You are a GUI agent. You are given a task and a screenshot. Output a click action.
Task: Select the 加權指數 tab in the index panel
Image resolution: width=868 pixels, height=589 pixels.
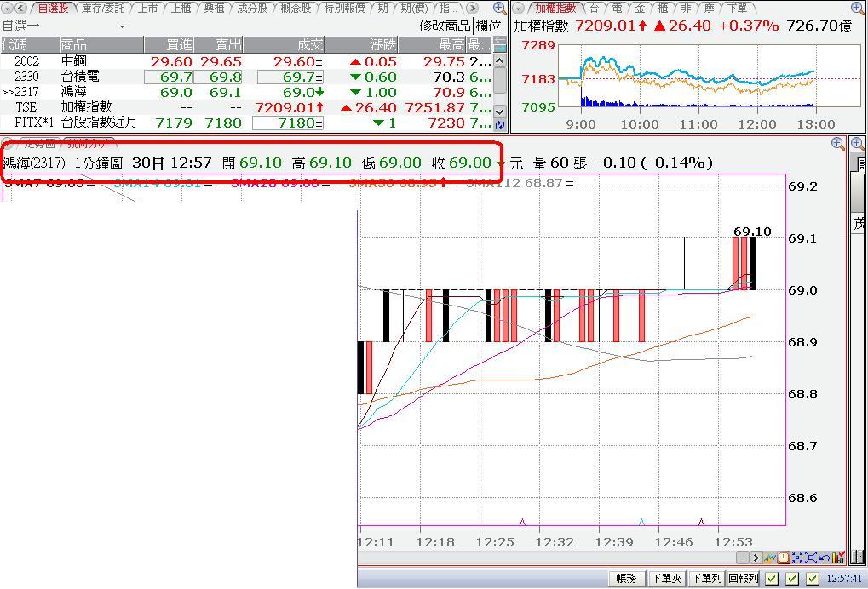click(x=555, y=8)
